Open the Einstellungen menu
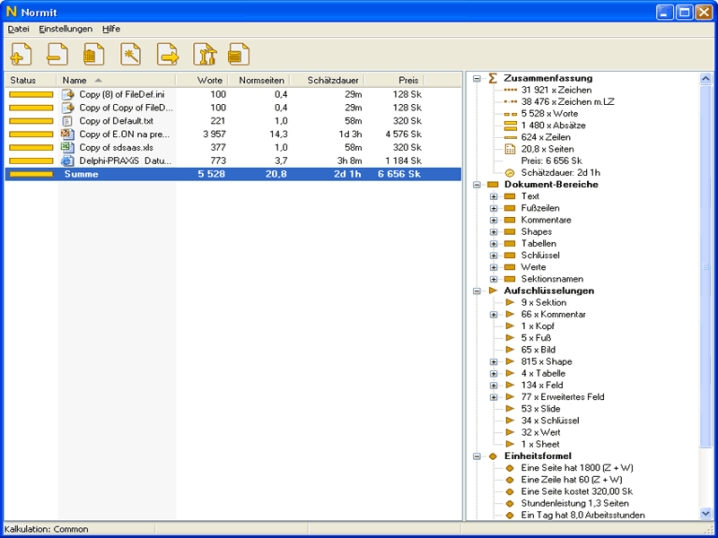The width and height of the screenshot is (718, 538). click(65, 29)
